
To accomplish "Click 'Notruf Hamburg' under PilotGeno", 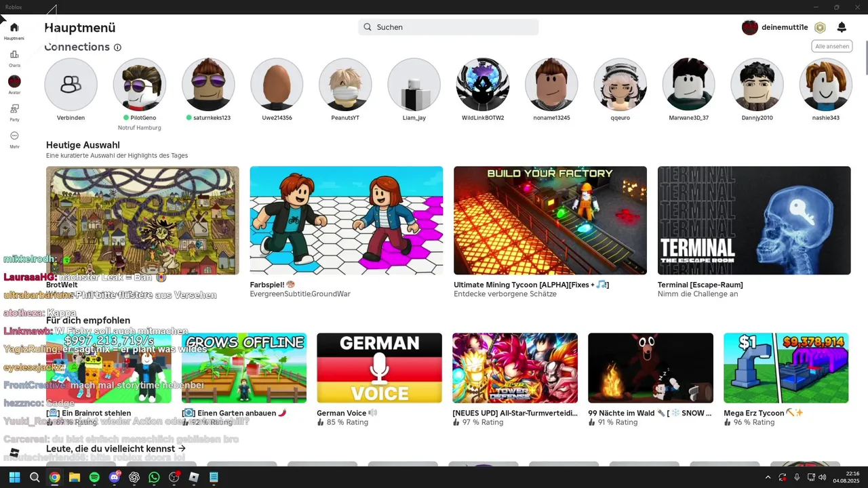I will pos(139,127).
